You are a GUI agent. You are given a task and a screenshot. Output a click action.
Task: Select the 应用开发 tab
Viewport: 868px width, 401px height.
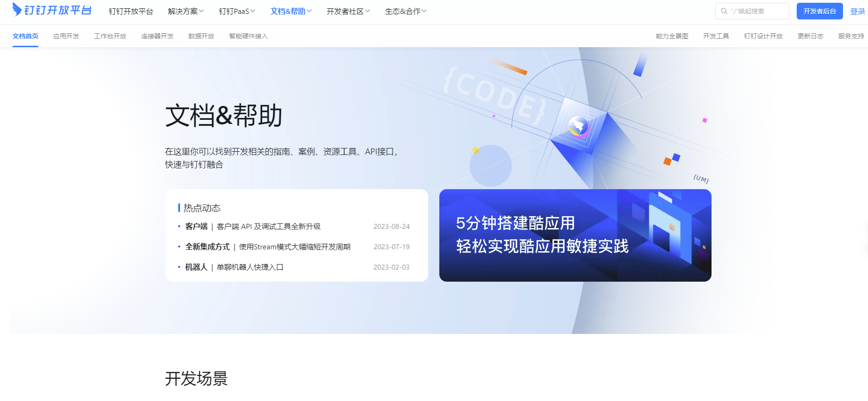click(66, 36)
